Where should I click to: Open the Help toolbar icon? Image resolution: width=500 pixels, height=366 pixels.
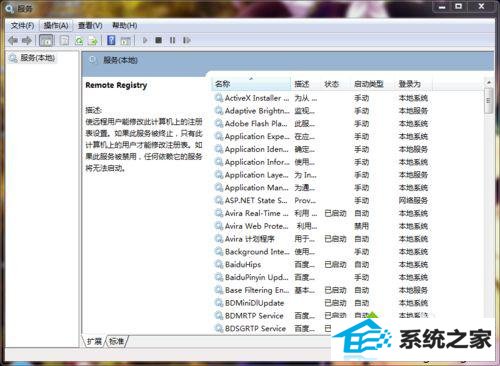point(111,40)
